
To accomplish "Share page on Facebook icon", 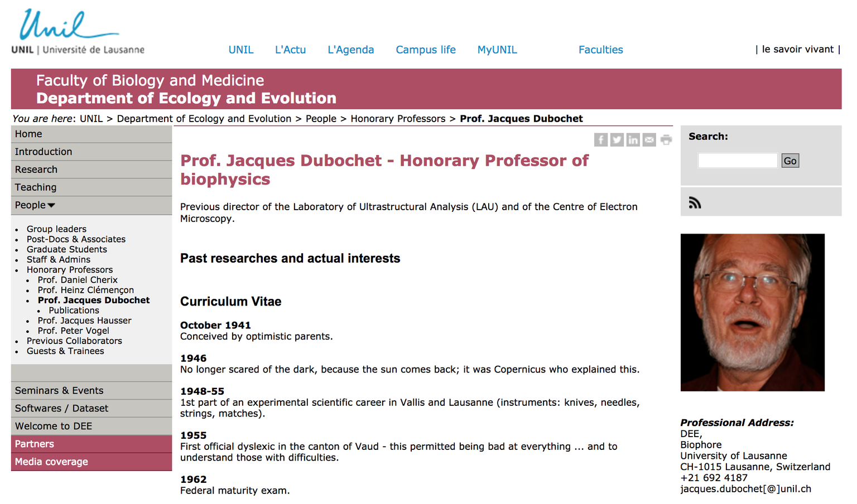I will 600,140.
